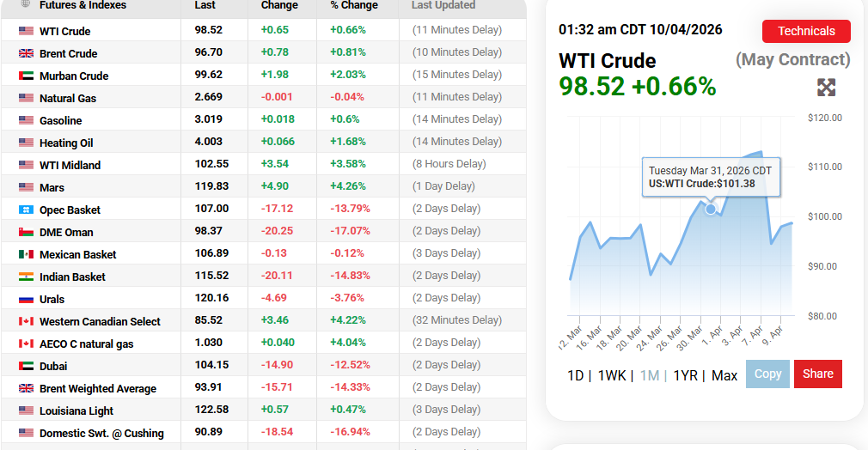
Task: Click the US flag icon beside WTI Crude
Action: [26, 31]
